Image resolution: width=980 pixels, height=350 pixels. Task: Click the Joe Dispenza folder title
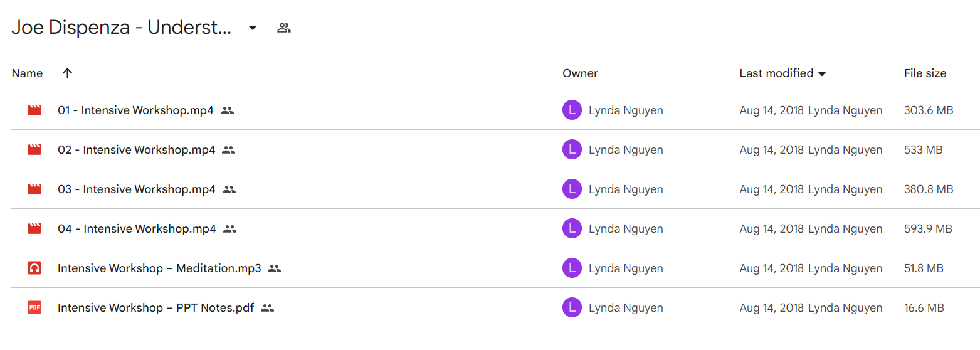[x=122, y=28]
